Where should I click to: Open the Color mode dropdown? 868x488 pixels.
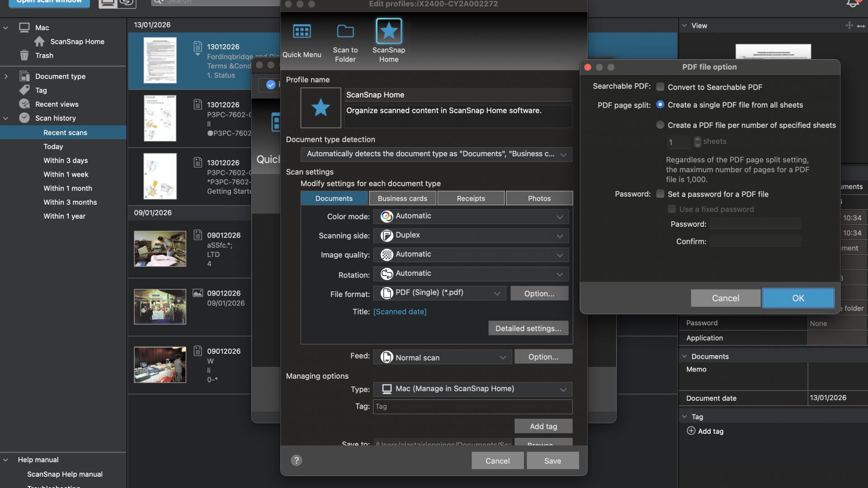pos(471,216)
